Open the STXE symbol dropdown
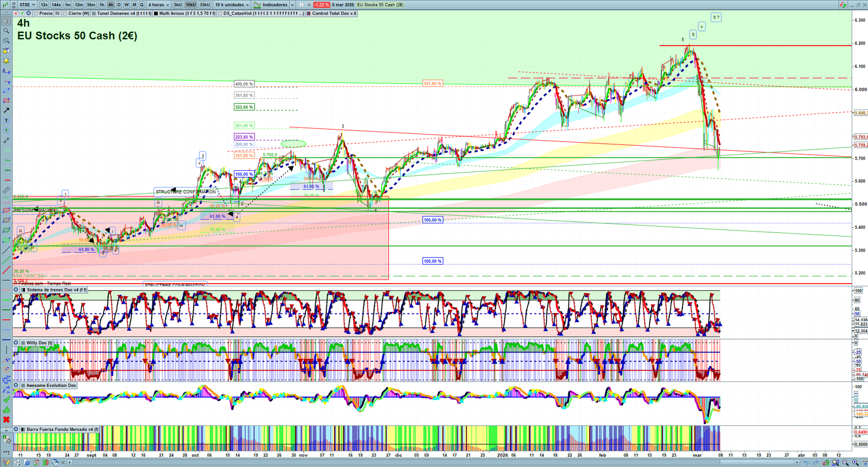 coord(27,5)
